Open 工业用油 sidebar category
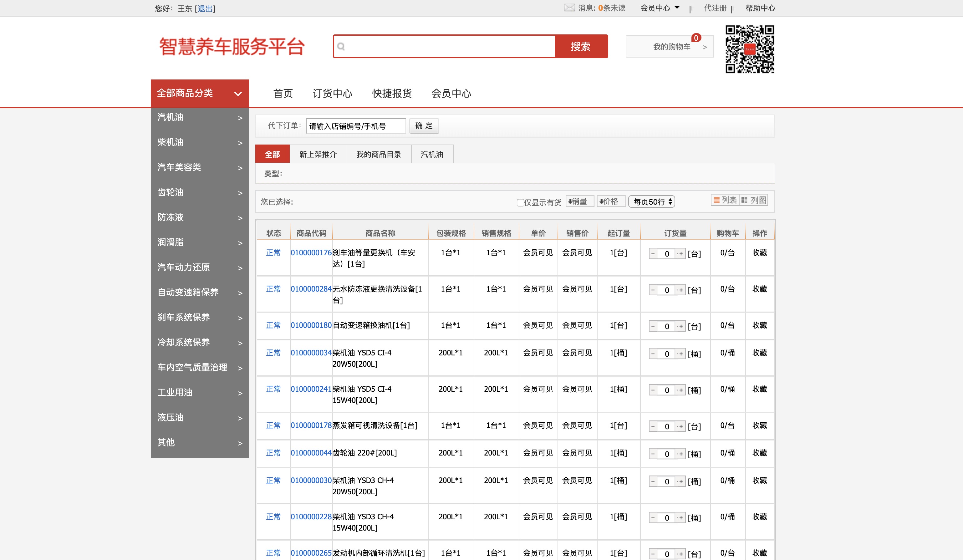This screenshot has height=560, width=963. coord(200,393)
